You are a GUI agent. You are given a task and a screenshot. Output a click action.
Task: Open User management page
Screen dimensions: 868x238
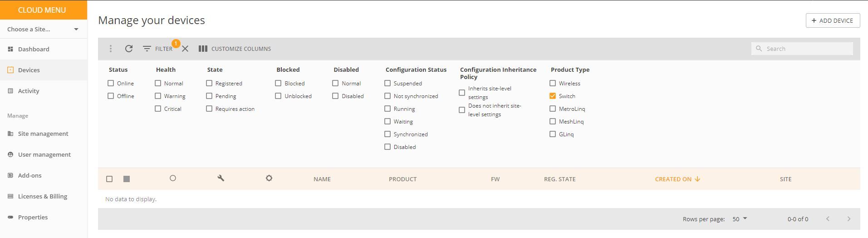(x=44, y=154)
